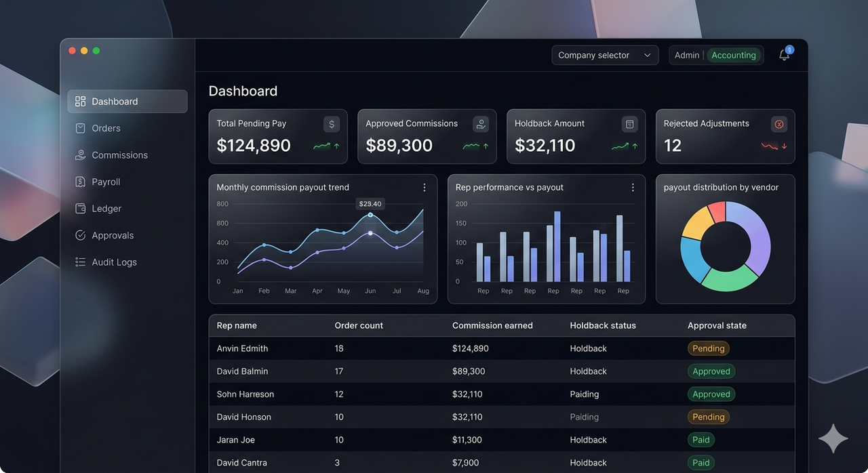
Task: Click $11,300 commission in Jaran Joe row
Action: click(467, 440)
